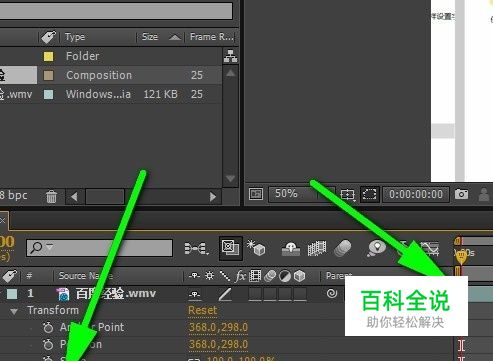Click the fx Effect column header icon

tap(241, 276)
